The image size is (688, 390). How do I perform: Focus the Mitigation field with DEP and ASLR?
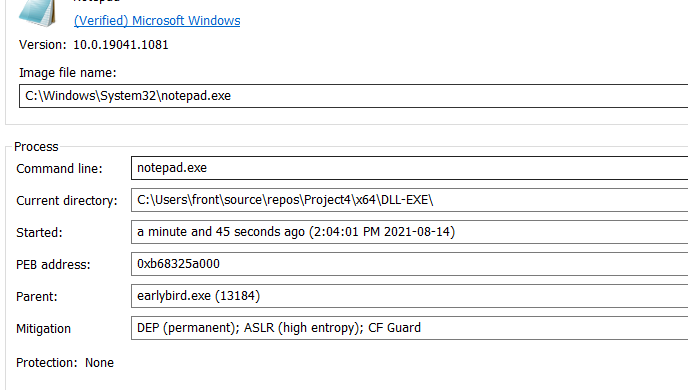409,328
